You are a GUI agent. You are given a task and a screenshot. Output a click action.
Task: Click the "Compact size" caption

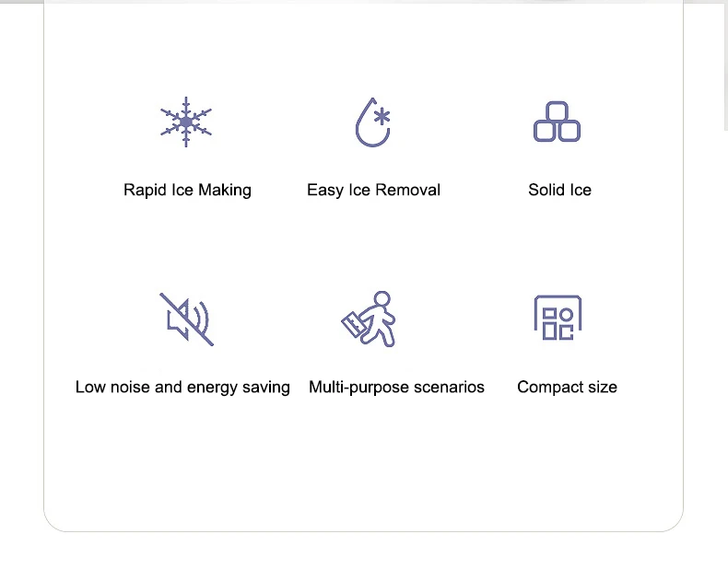click(567, 387)
